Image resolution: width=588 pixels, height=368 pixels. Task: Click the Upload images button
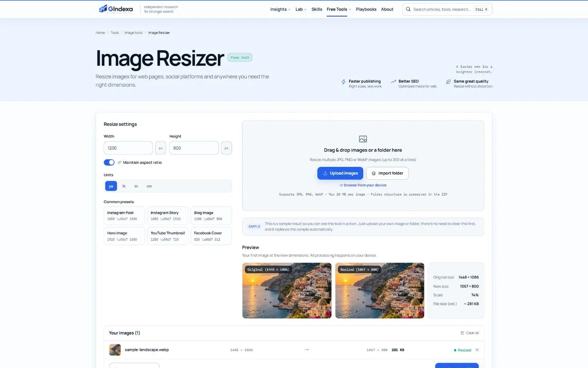point(340,173)
